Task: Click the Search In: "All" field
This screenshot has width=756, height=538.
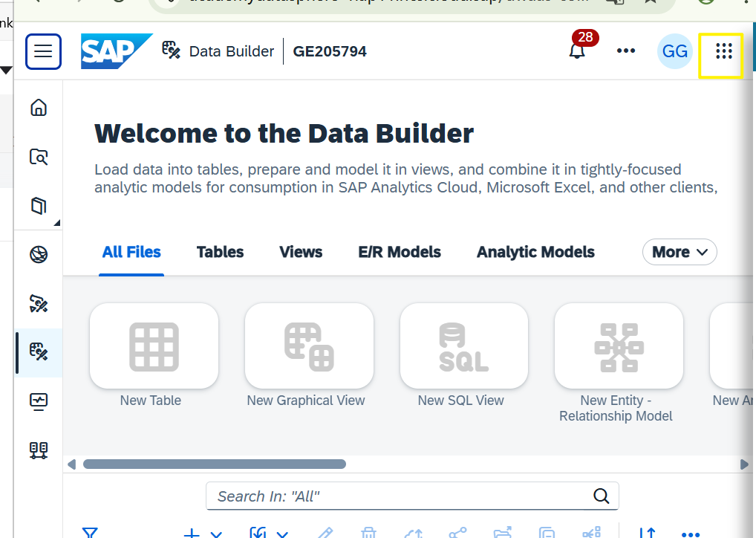Action: coord(412,496)
